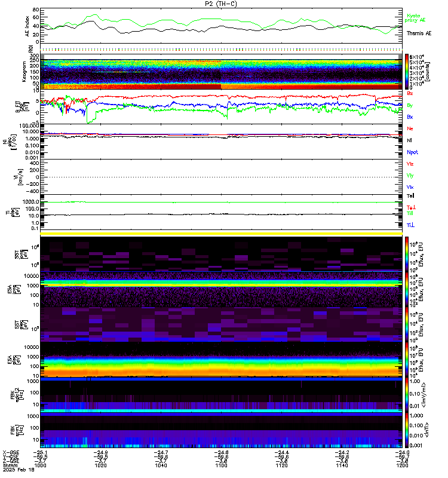
Task: Click the 1120 time axis label
Action: [x=281, y=465]
